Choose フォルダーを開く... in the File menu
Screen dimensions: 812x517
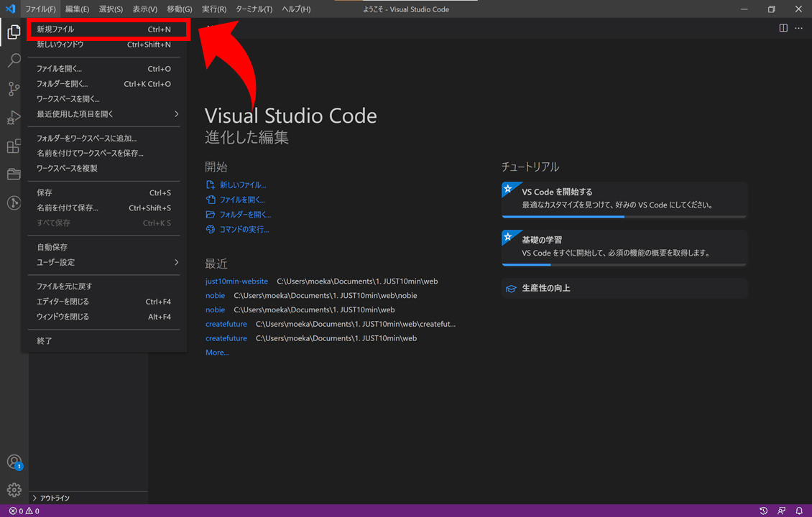point(103,84)
